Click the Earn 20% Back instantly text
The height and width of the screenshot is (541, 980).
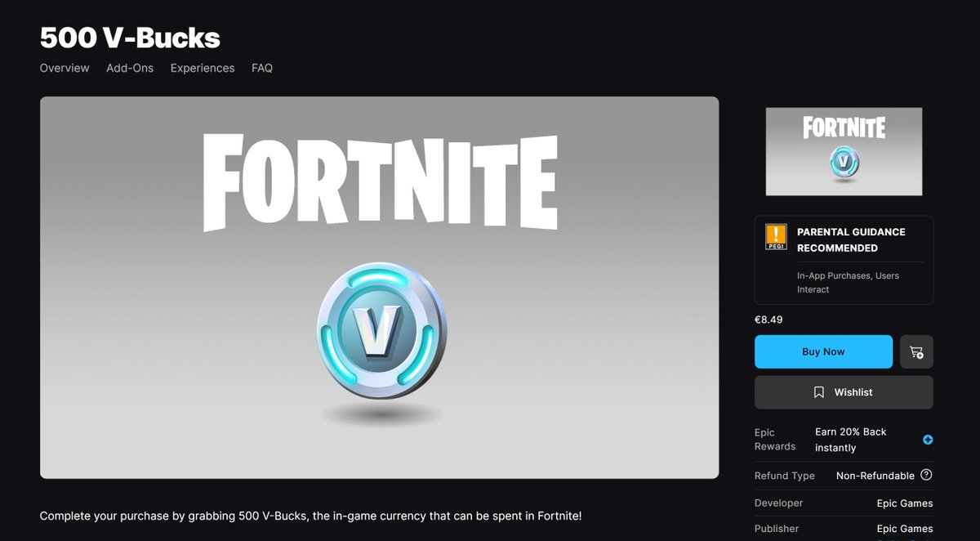[x=849, y=439]
